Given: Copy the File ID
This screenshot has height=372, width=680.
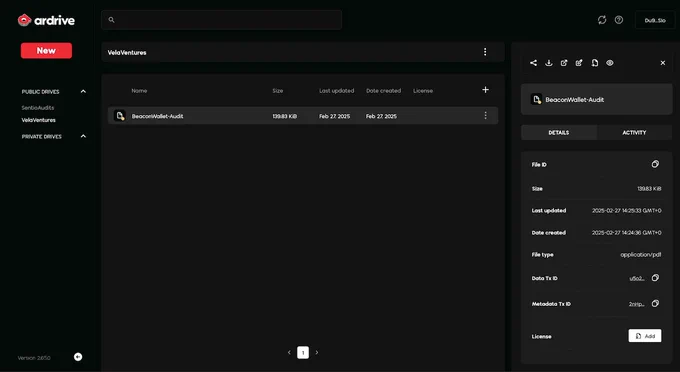Looking at the screenshot, I should click(655, 164).
